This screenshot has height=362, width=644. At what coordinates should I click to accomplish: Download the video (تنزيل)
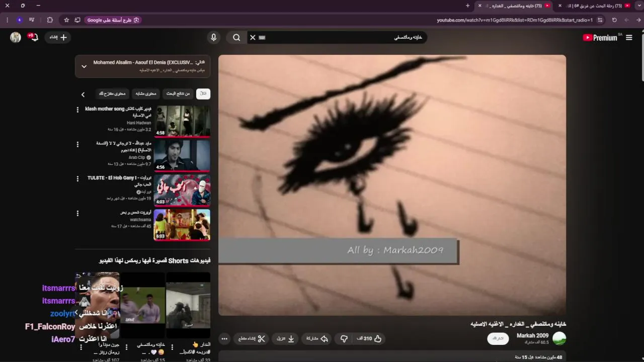(x=285, y=338)
